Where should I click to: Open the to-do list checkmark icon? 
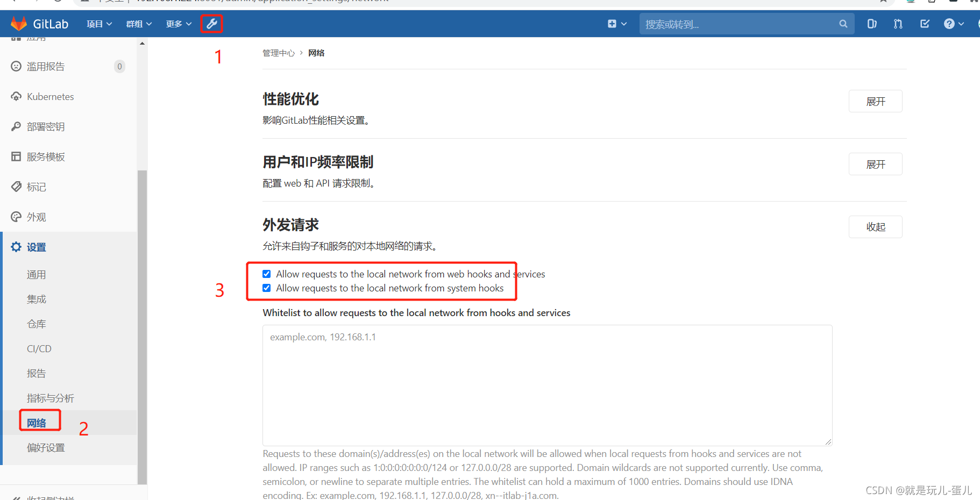point(925,24)
